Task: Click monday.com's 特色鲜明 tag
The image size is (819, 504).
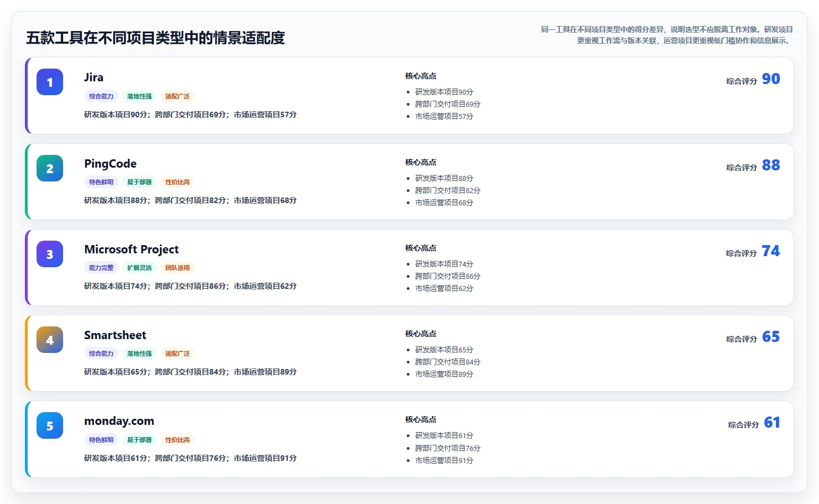Action: click(101, 440)
